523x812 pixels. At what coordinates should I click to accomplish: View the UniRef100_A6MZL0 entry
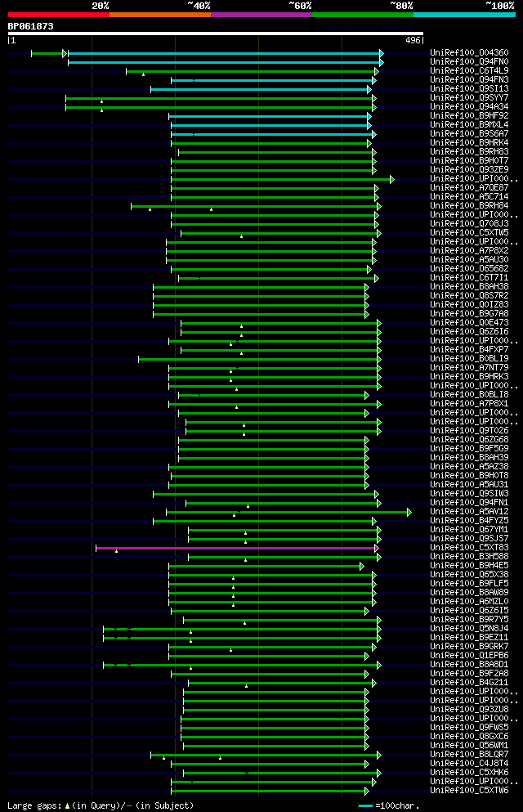coord(469,601)
